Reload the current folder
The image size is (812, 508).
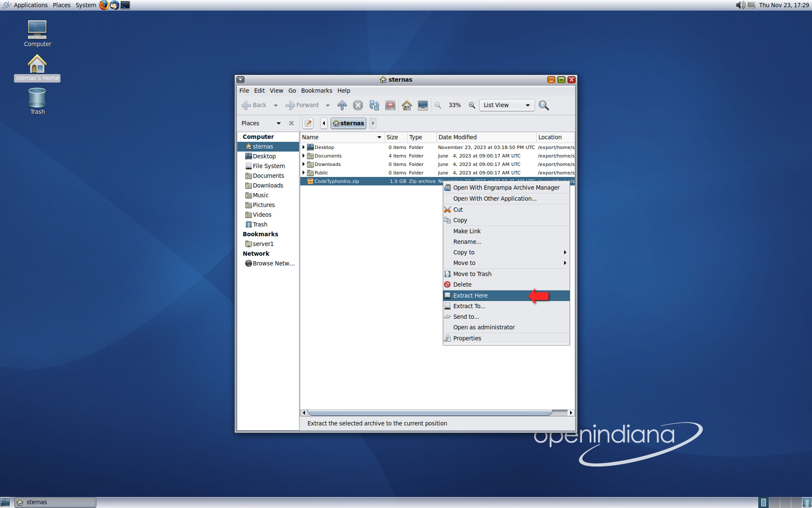click(374, 105)
